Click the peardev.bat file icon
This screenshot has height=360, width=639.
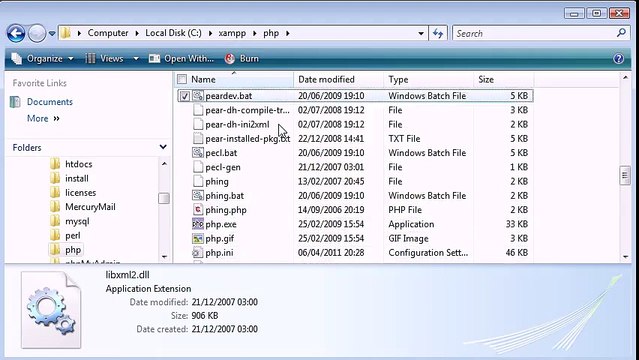click(198, 95)
